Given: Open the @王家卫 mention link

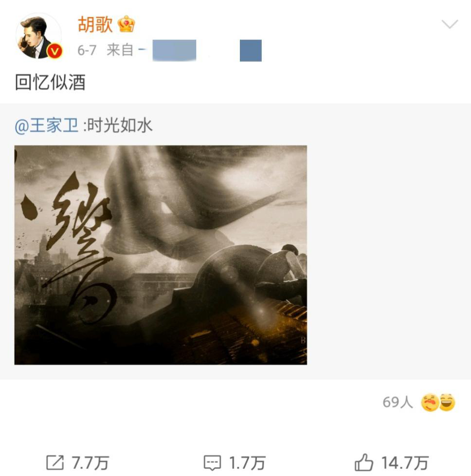Looking at the screenshot, I should click(x=46, y=125).
